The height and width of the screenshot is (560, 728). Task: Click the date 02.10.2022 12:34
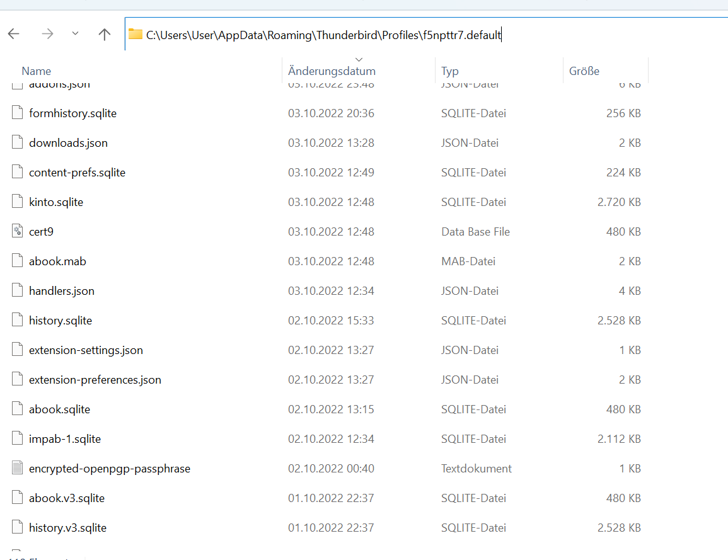click(331, 439)
